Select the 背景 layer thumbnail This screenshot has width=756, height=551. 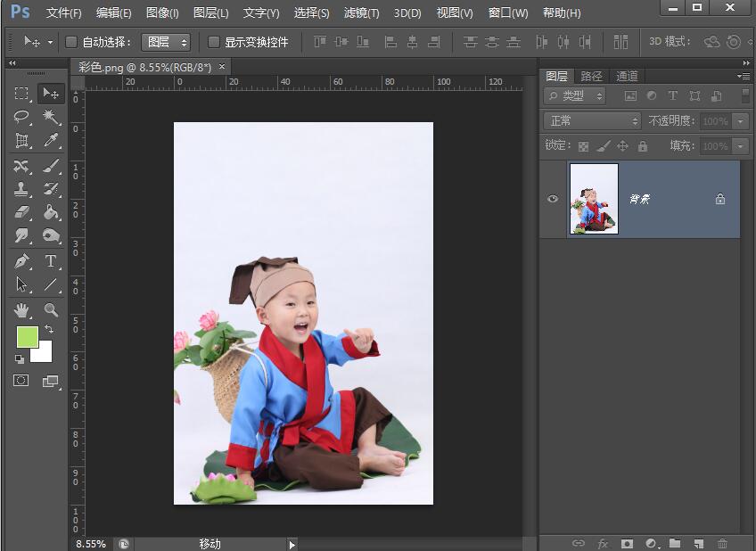(594, 199)
